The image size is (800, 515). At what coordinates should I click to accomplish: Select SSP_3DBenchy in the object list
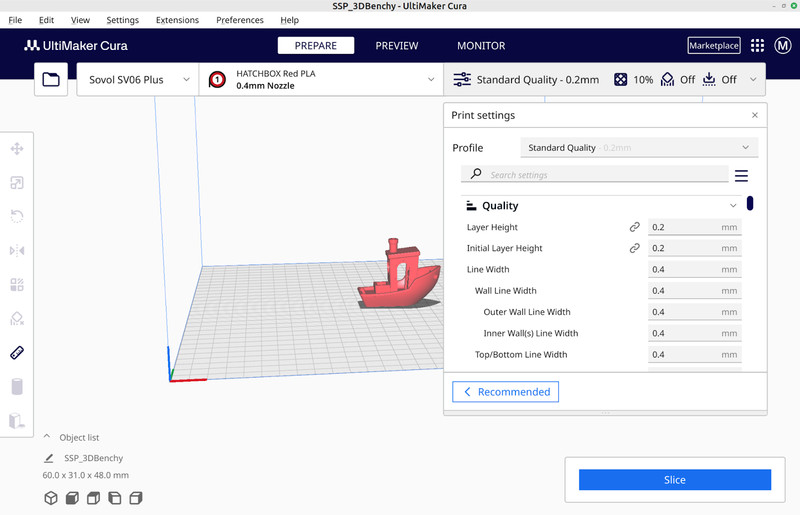click(x=93, y=458)
